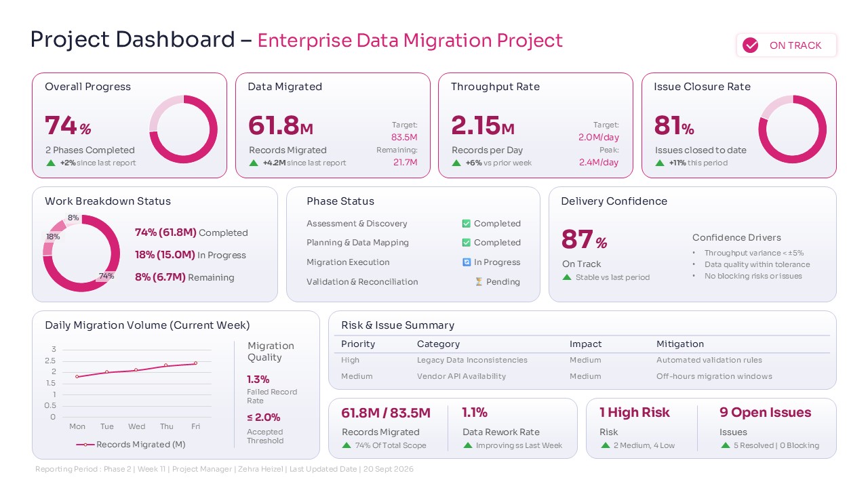Click green arrow beside +6% vs prior week
The width and height of the screenshot is (868, 488).
coord(456,163)
